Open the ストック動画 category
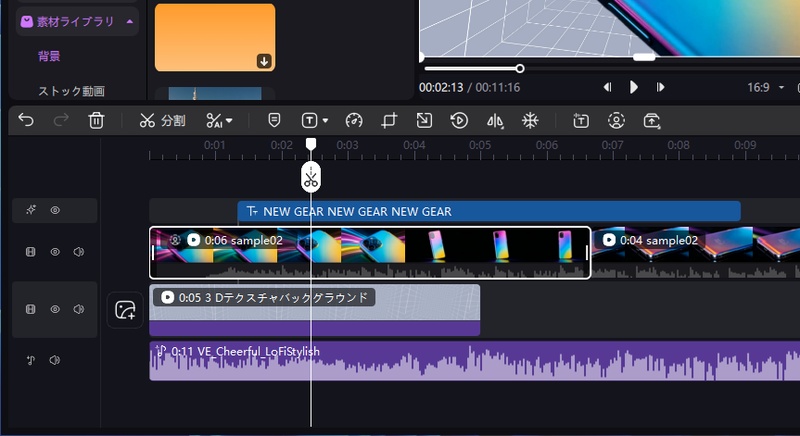 click(x=71, y=91)
